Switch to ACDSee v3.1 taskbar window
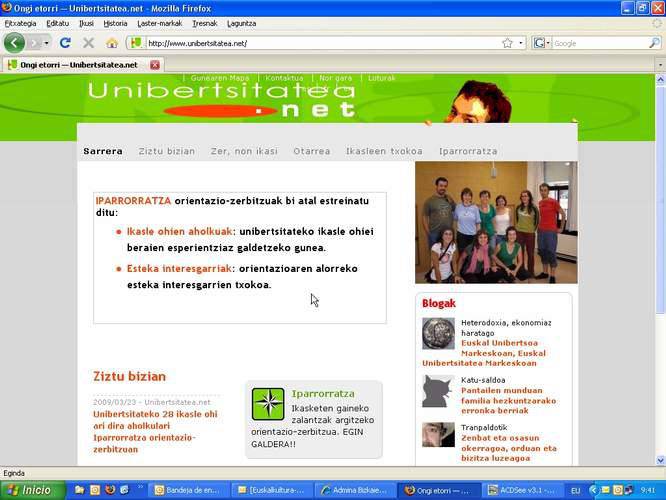 pyautogui.click(x=522, y=490)
